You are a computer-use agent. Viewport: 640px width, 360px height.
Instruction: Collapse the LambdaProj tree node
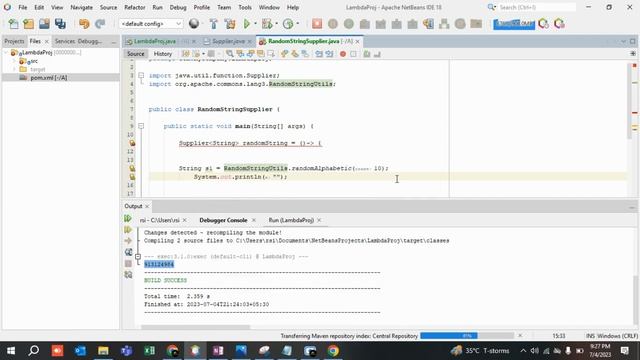6,53
